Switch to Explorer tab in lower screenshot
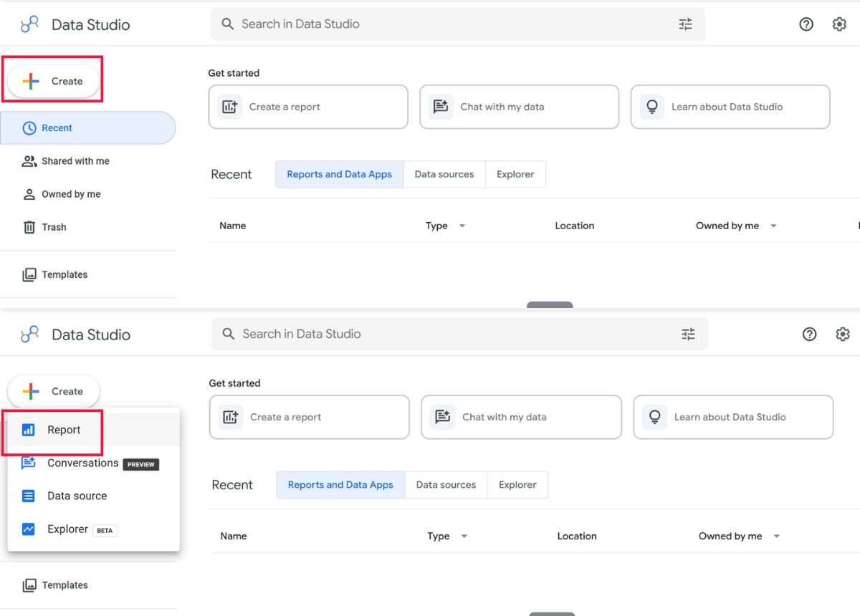Screen dimensions: 860x616 tap(517, 485)
